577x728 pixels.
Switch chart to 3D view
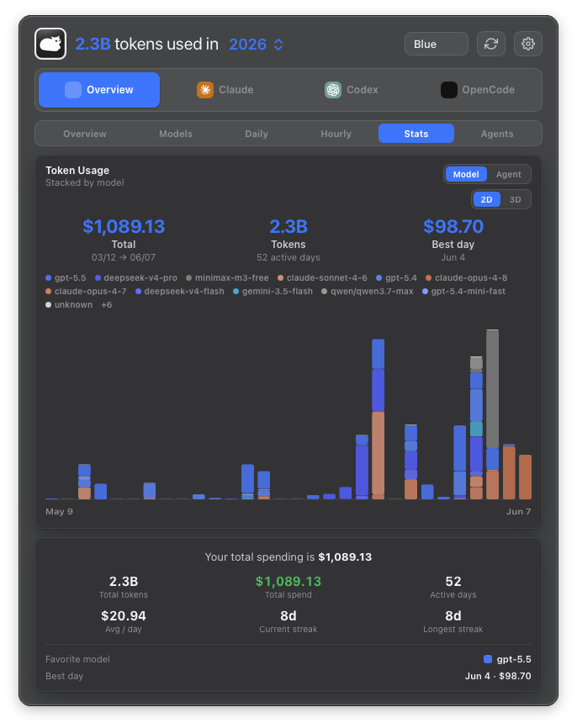[x=515, y=199]
